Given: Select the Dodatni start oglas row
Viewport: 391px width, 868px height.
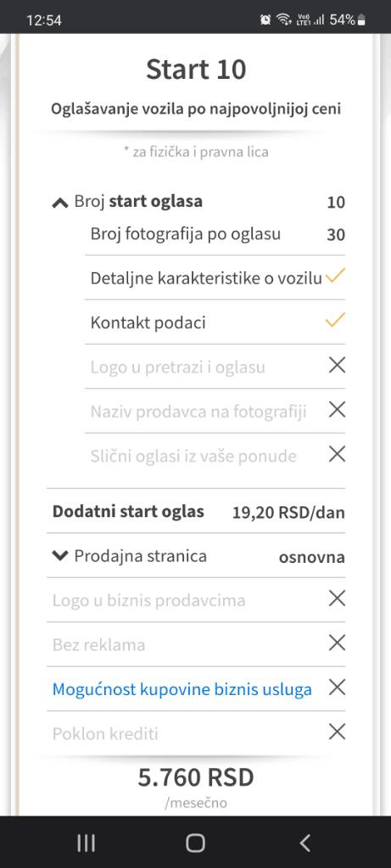Looking at the screenshot, I should pos(196,511).
